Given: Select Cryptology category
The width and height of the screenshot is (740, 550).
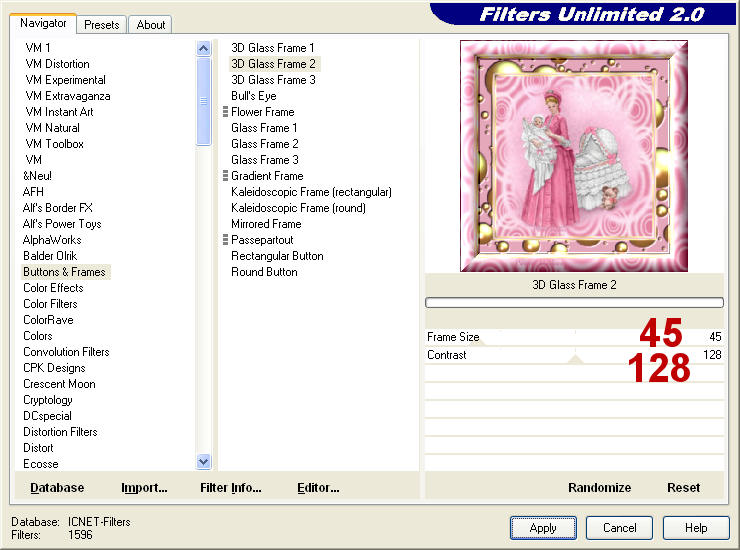Looking at the screenshot, I should click(48, 400).
